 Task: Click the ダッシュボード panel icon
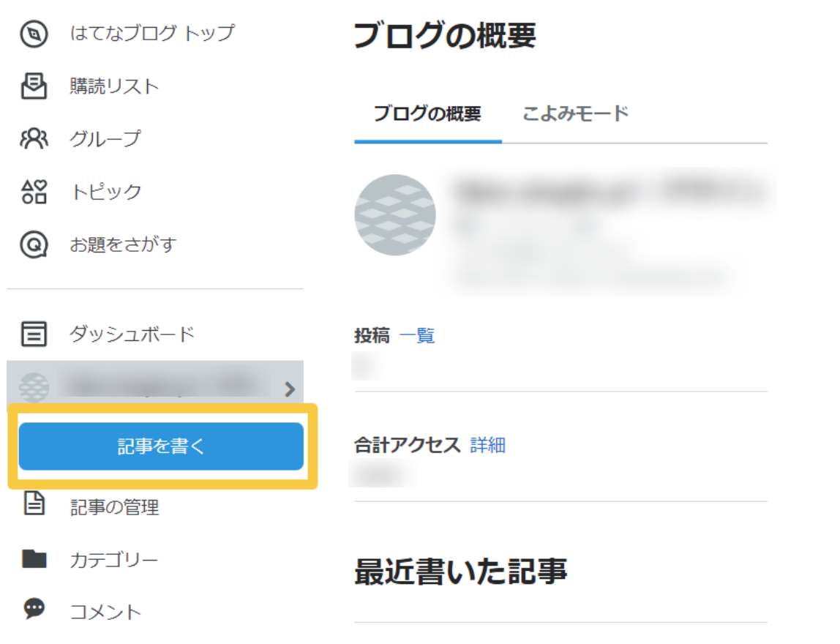click(34, 334)
